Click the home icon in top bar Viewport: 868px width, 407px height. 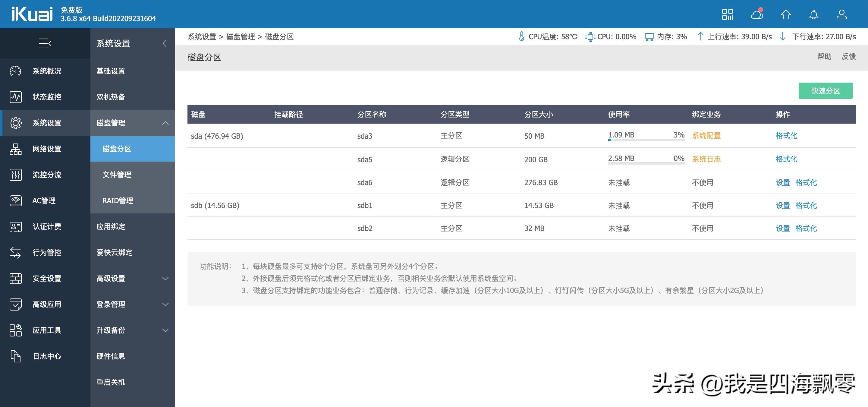coord(786,14)
